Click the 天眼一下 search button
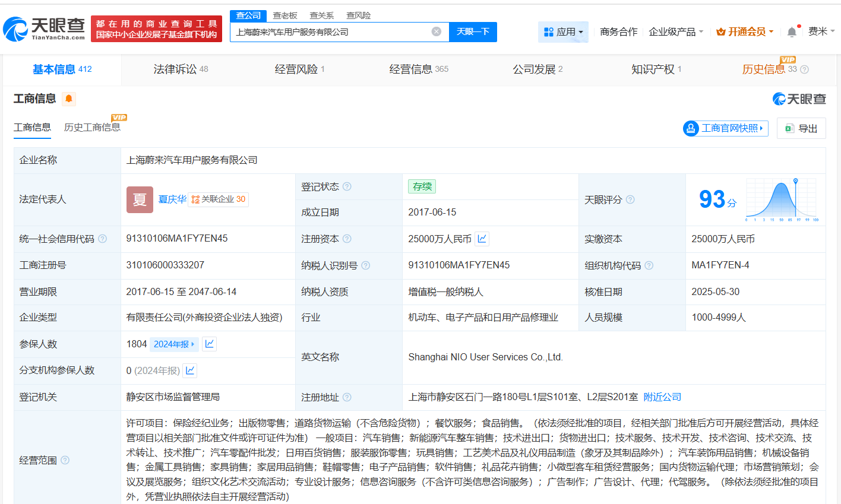 (473, 31)
